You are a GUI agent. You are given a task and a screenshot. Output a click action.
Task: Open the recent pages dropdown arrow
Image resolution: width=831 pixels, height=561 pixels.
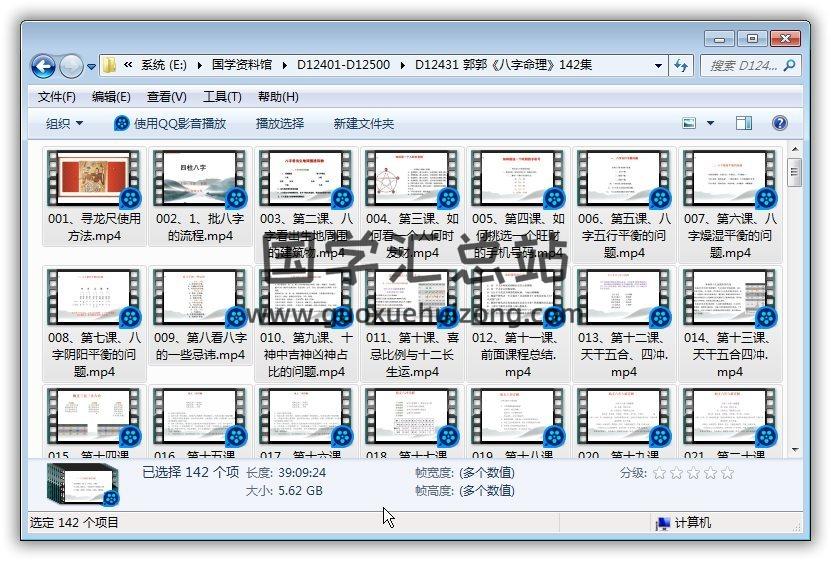coord(91,67)
